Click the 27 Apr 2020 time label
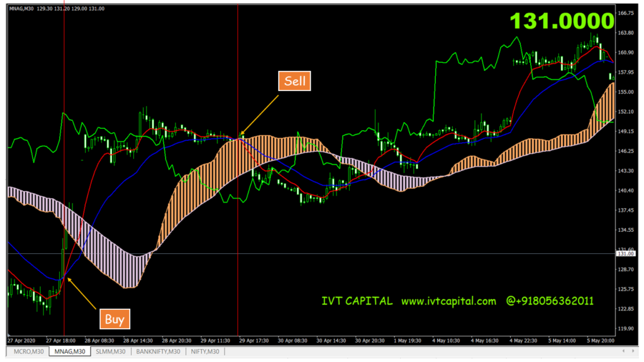Viewport: 644px width, 362px height. click(x=21, y=341)
